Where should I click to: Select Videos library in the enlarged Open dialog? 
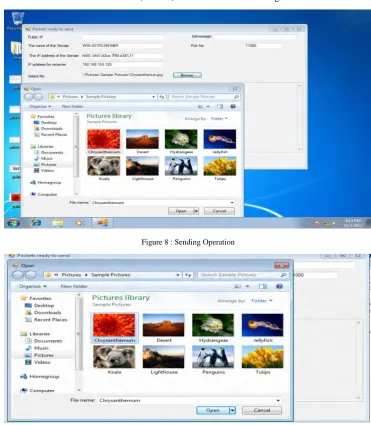pyautogui.click(x=38, y=362)
